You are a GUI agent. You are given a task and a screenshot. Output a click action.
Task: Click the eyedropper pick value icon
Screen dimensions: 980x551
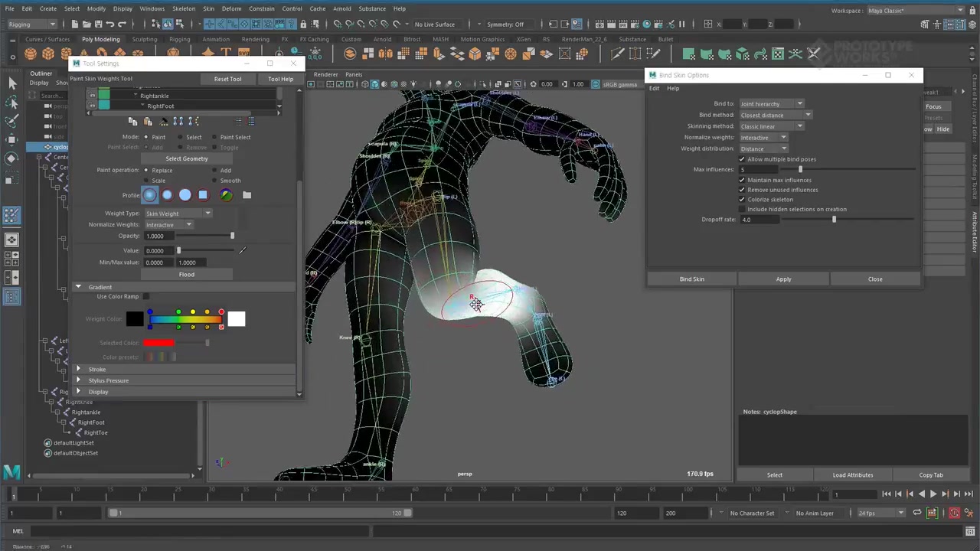tap(242, 250)
